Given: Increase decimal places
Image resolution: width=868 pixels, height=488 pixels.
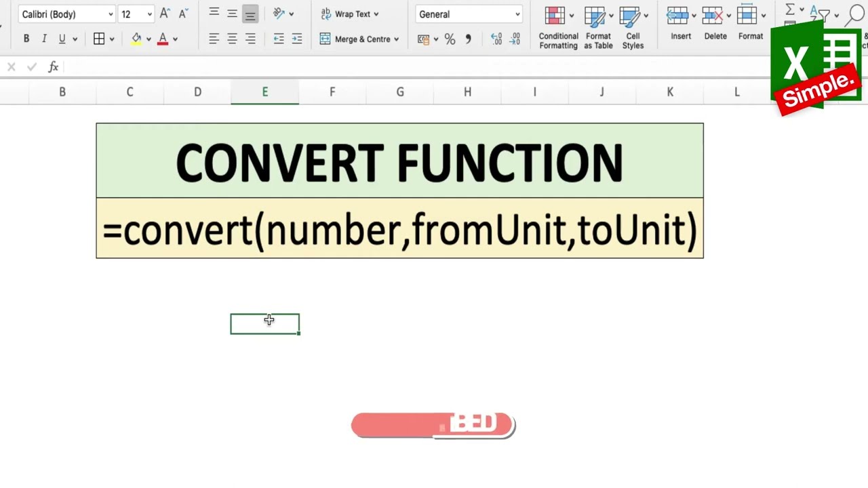Looking at the screenshot, I should (x=496, y=39).
